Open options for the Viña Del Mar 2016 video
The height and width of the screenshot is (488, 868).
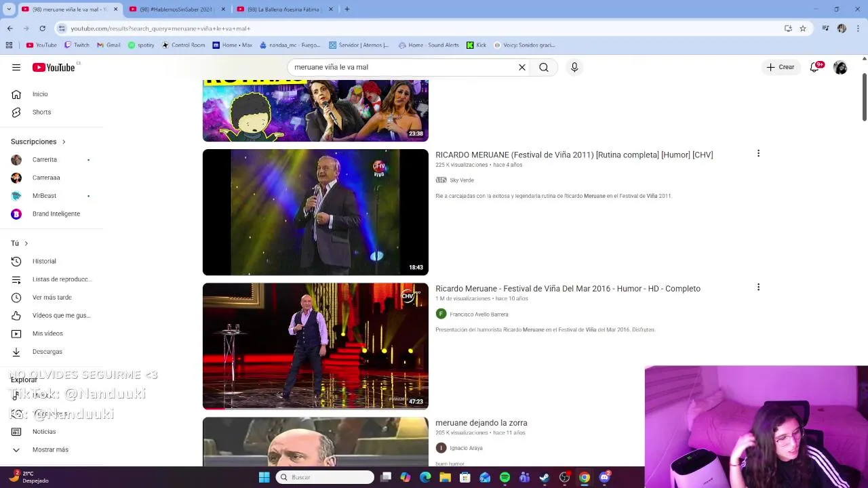(x=758, y=287)
